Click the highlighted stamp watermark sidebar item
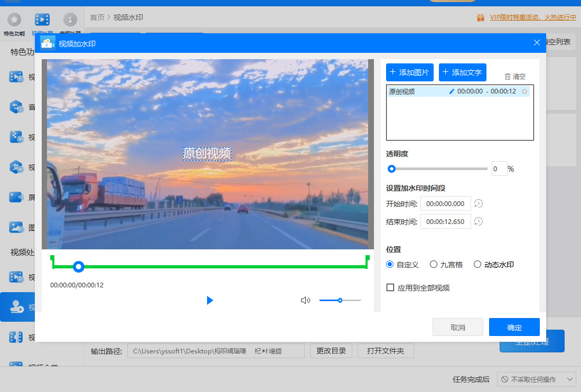Viewport: 581px width, 392px height. coord(18,307)
